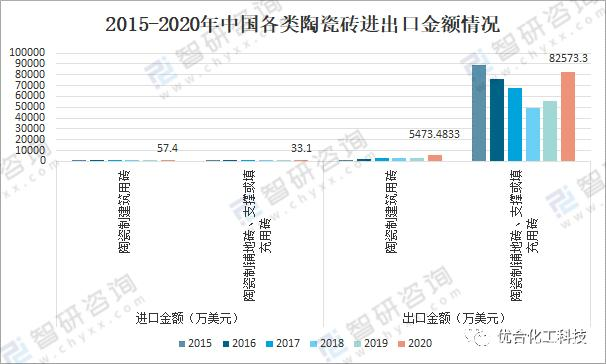Click the 2015 export floor tile bar

click(479, 113)
